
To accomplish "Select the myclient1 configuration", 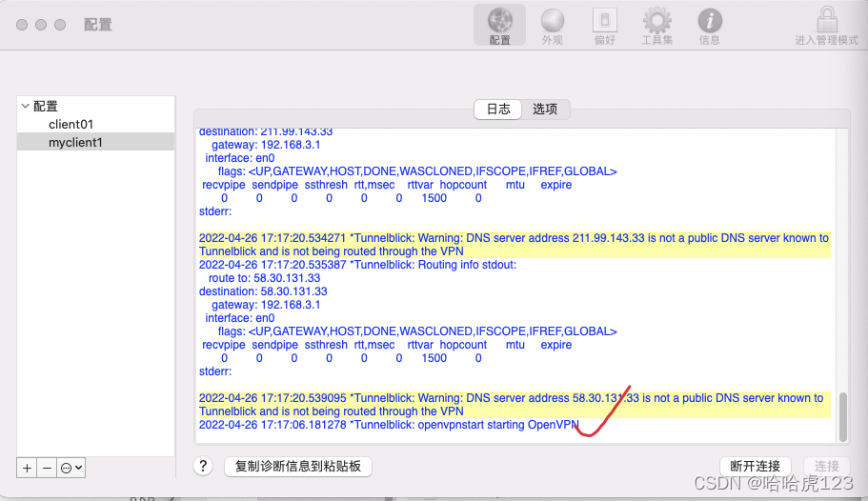I will coord(96,142).
